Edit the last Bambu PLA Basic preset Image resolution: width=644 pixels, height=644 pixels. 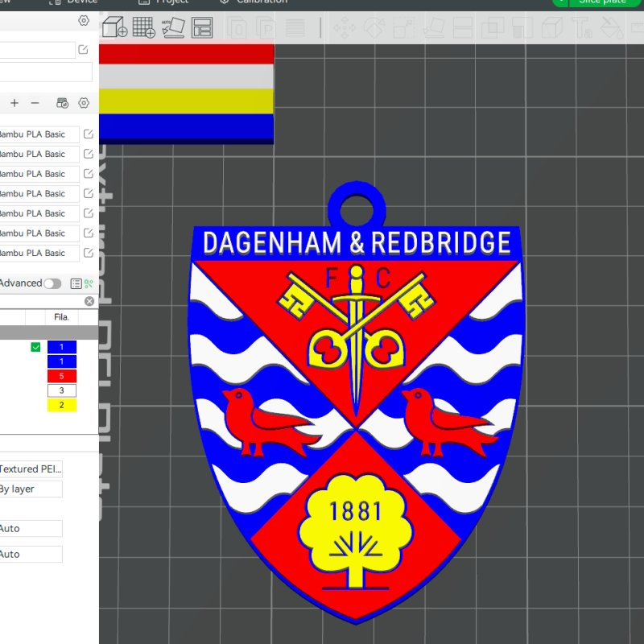coord(89,253)
